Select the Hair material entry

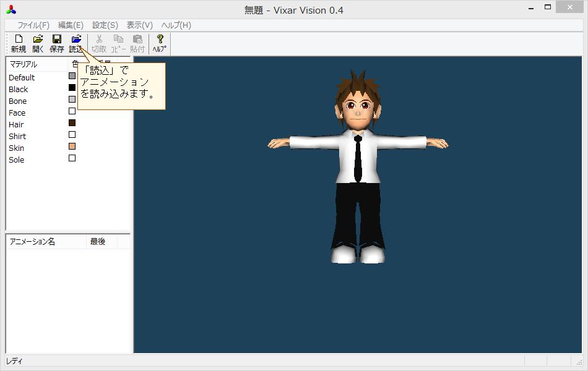[17, 124]
